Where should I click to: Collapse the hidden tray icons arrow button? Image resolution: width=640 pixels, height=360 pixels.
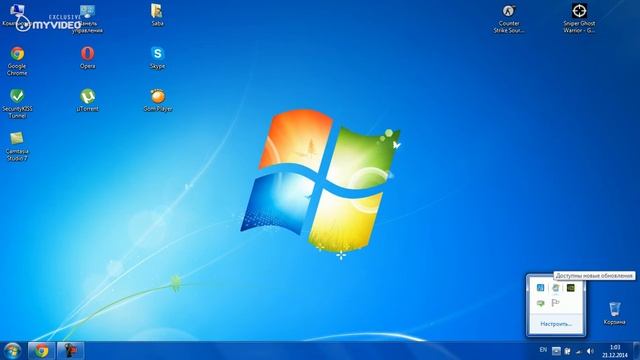click(x=556, y=351)
